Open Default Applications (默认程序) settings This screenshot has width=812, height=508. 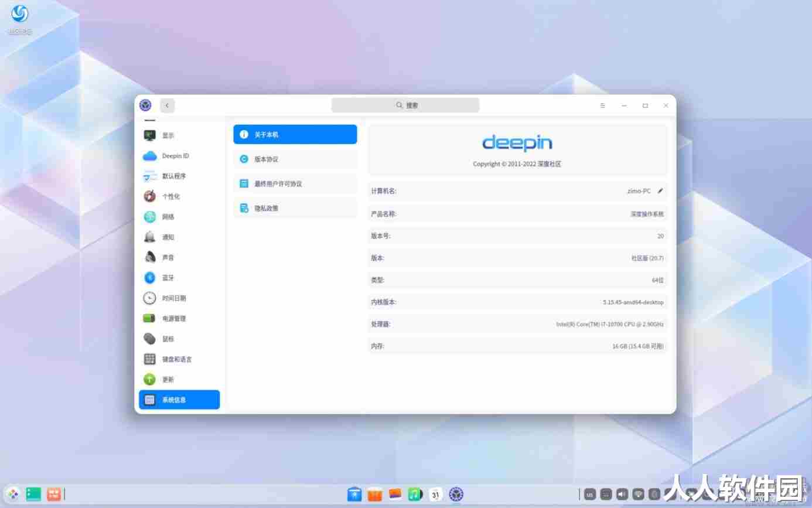179,176
